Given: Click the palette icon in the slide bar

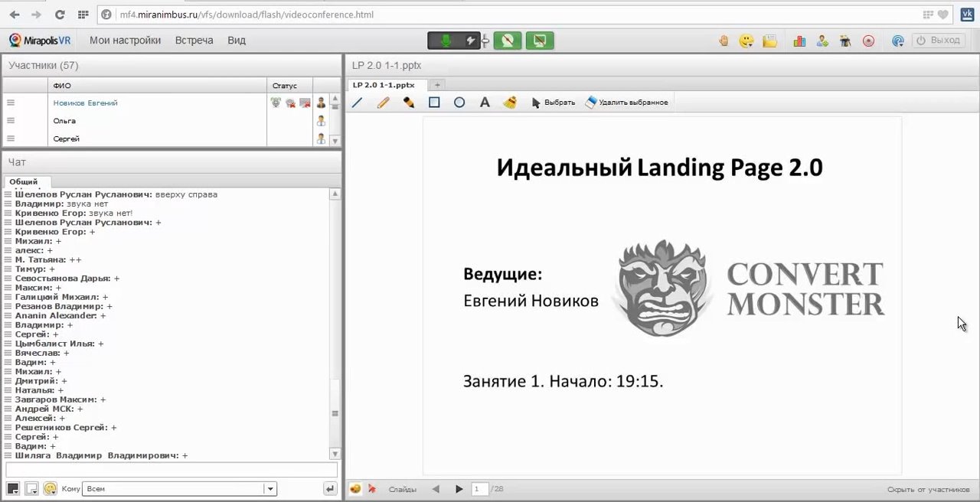Looking at the screenshot, I should tap(355, 489).
